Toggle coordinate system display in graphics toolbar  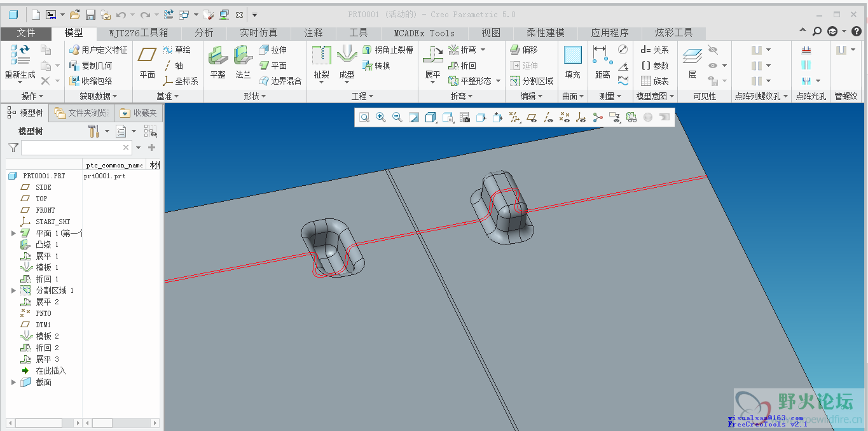point(581,117)
